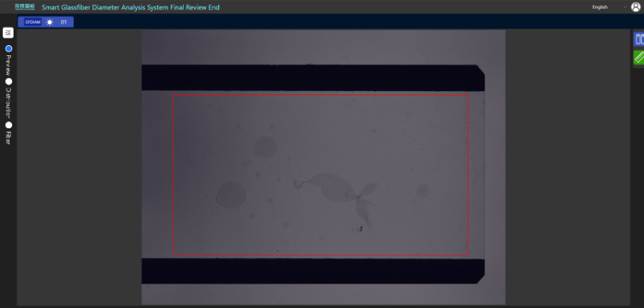Expand the language selector chevron arrow

[x=625, y=7]
